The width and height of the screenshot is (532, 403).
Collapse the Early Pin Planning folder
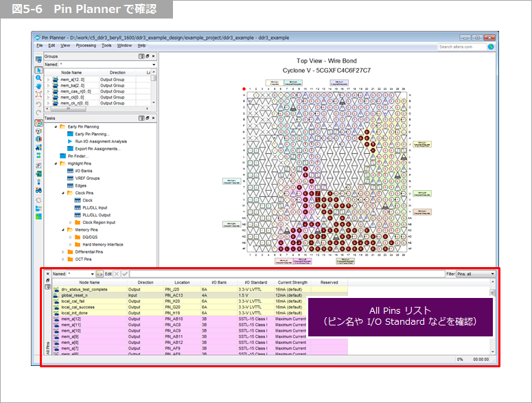pos(56,127)
